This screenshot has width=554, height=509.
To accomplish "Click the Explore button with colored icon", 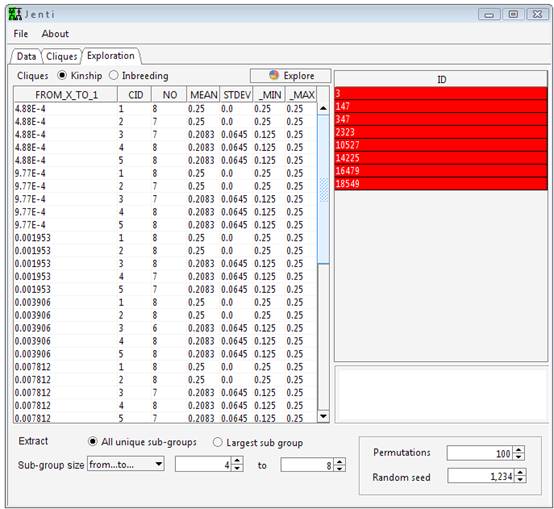I will pyautogui.click(x=290, y=76).
